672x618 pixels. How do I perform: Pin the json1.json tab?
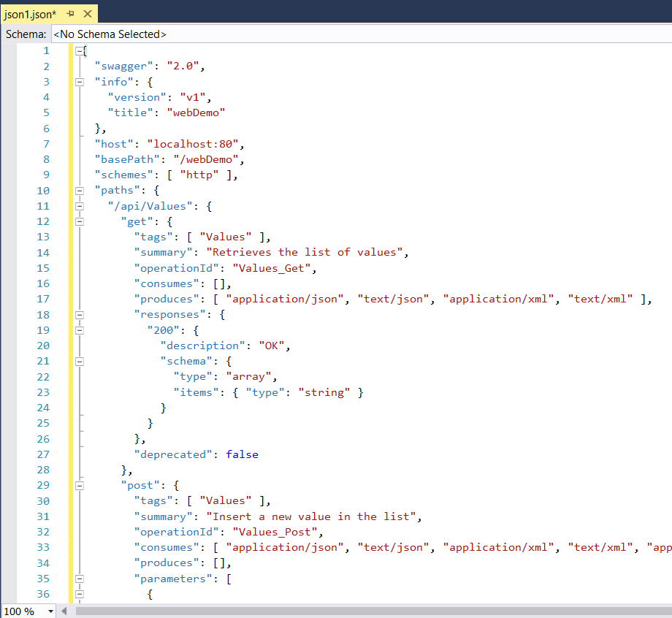pyautogui.click(x=70, y=14)
